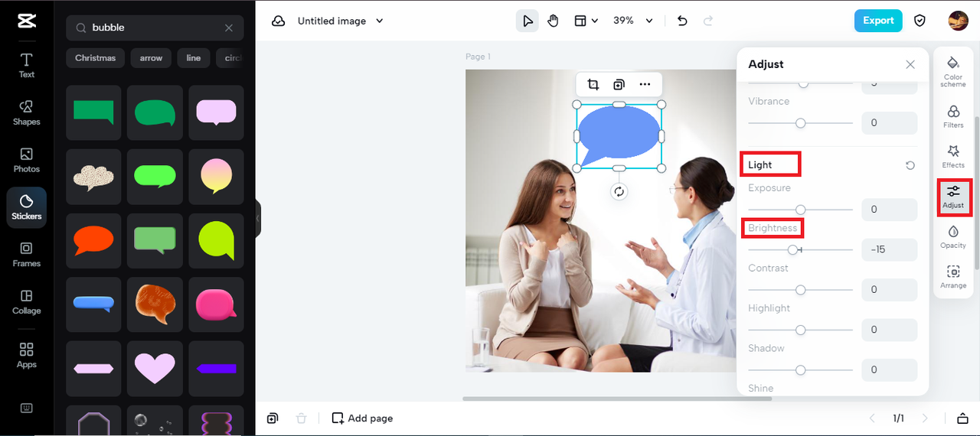Open the Color scheme panel
The image size is (980, 436).
953,71
